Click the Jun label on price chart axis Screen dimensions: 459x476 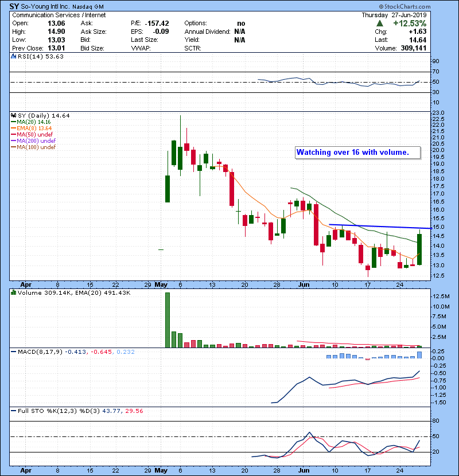click(x=304, y=285)
